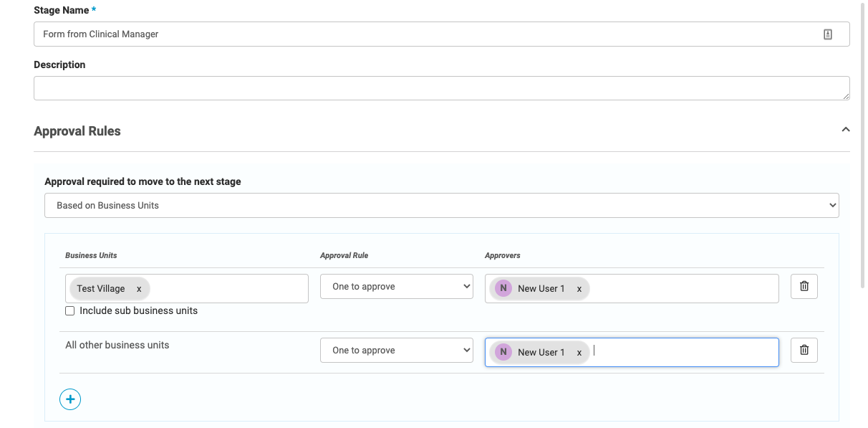Delete the All other business units row

click(x=804, y=350)
